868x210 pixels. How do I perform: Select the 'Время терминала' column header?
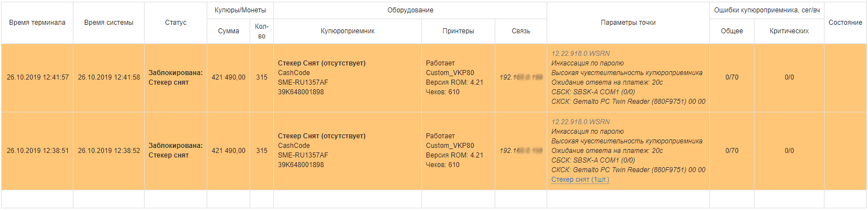click(x=37, y=23)
